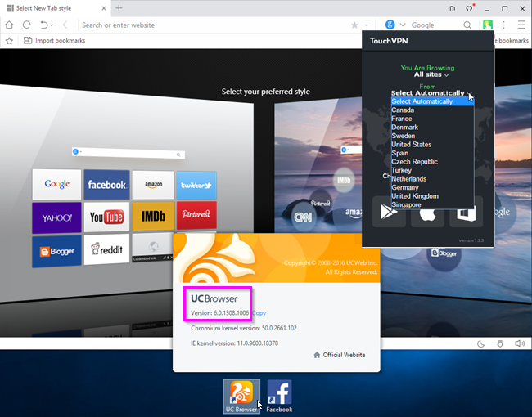Choose United States in the country list
532x417 pixels.
click(x=432, y=145)
